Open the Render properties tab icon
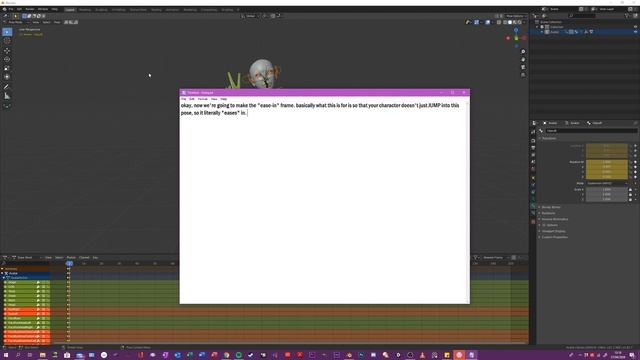The image size is (640, 360). click(x=533, y=140)
